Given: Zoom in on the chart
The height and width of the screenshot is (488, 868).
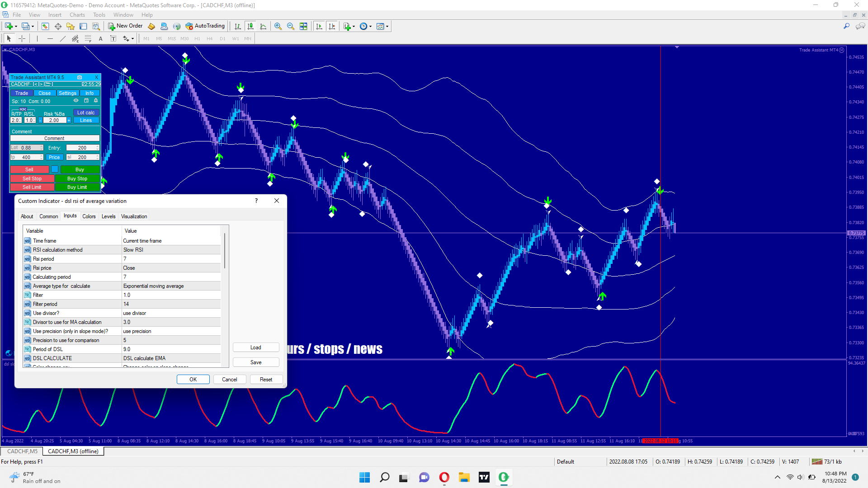Looking at the screenshot, I should (x=278, y=26).
